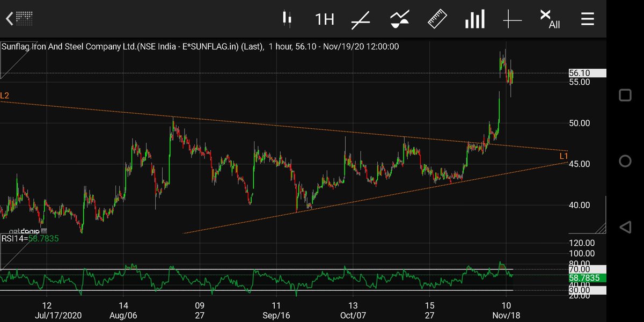Select the ruler measurement tool

pos(437,19)
